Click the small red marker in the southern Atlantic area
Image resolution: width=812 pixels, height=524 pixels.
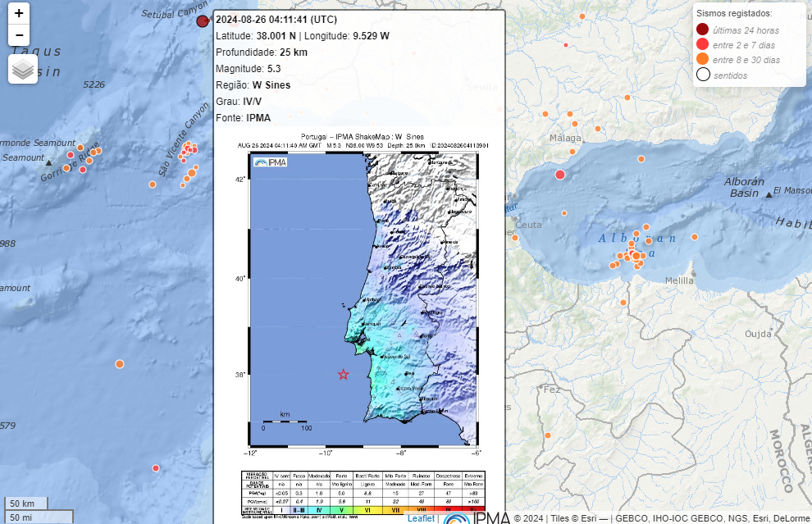point(155,468)
